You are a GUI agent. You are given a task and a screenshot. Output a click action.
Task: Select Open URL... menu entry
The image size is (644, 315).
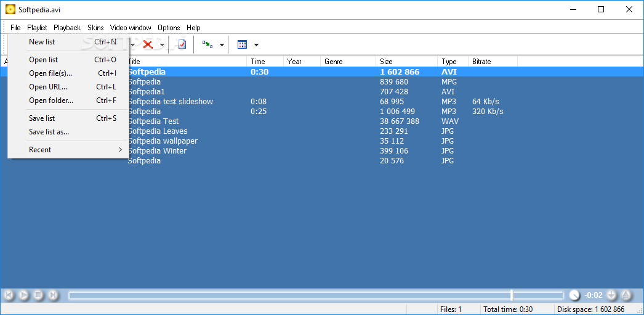pyautogui.click(x=68, y=87)
